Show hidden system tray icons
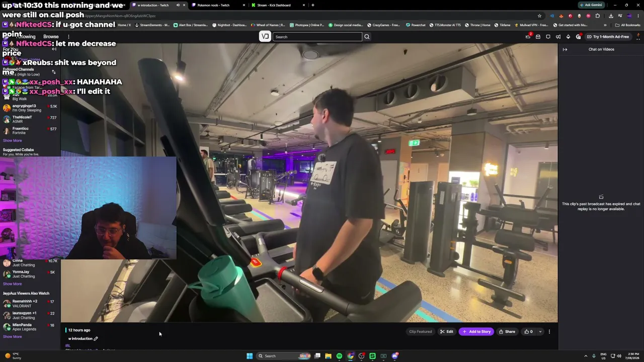The width and height of the screenshot is (644, 362). coord(586,356)
